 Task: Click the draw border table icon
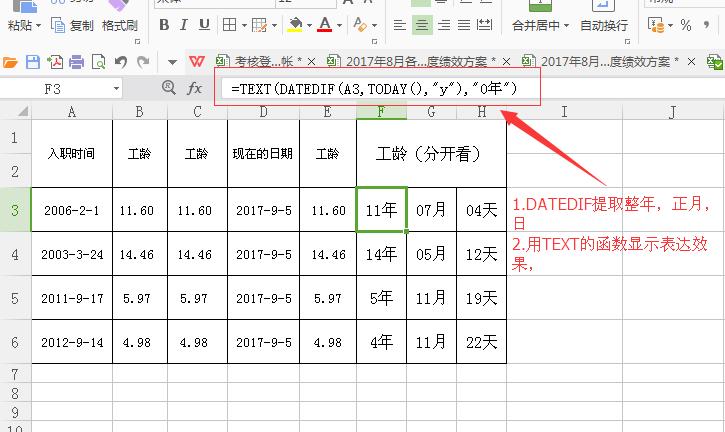[259, 25]
